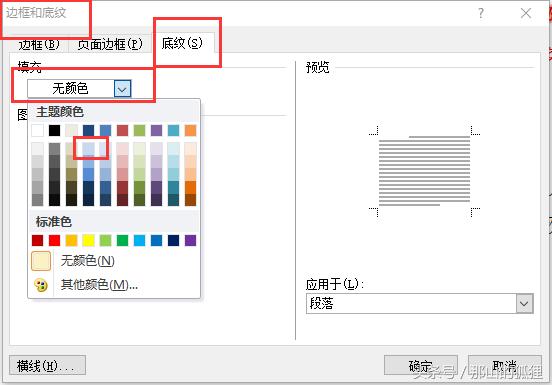This screenshot has width=552, height=385.
Task: Click the 应用于(L): label
Action: [x=334, y=284]
